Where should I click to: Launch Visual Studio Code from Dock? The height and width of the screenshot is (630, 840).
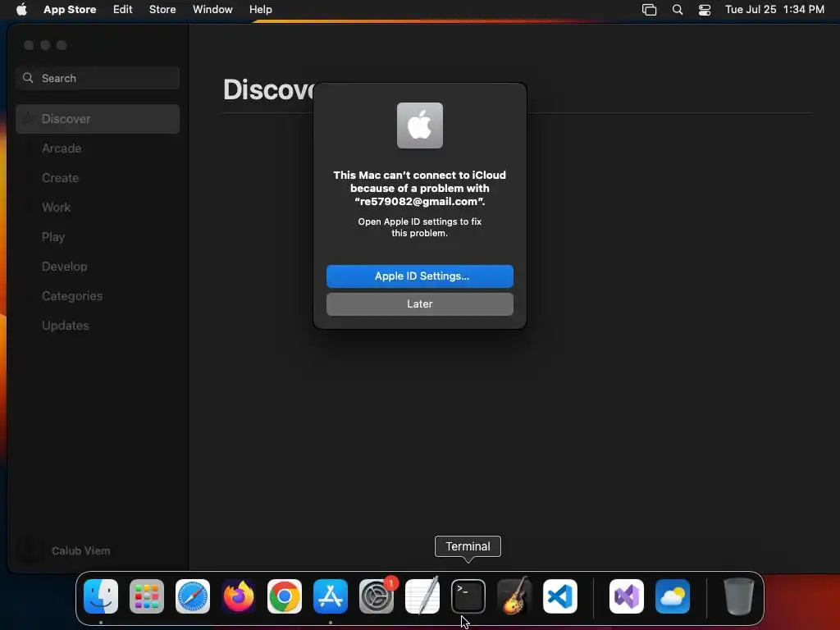(560, 596)
